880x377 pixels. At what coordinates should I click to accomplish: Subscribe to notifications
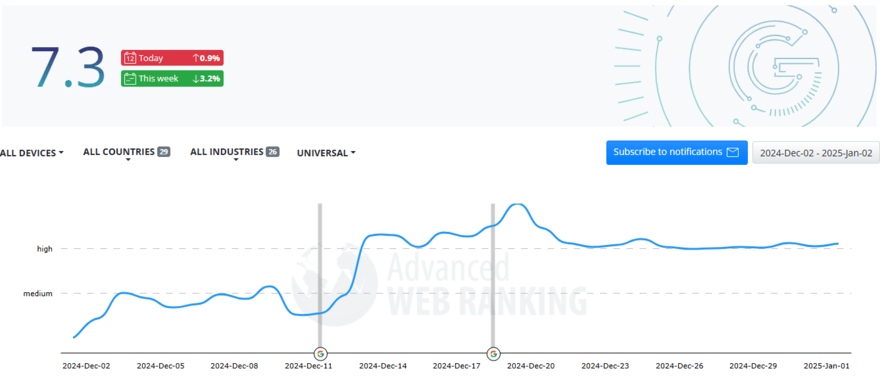[676, 152]
